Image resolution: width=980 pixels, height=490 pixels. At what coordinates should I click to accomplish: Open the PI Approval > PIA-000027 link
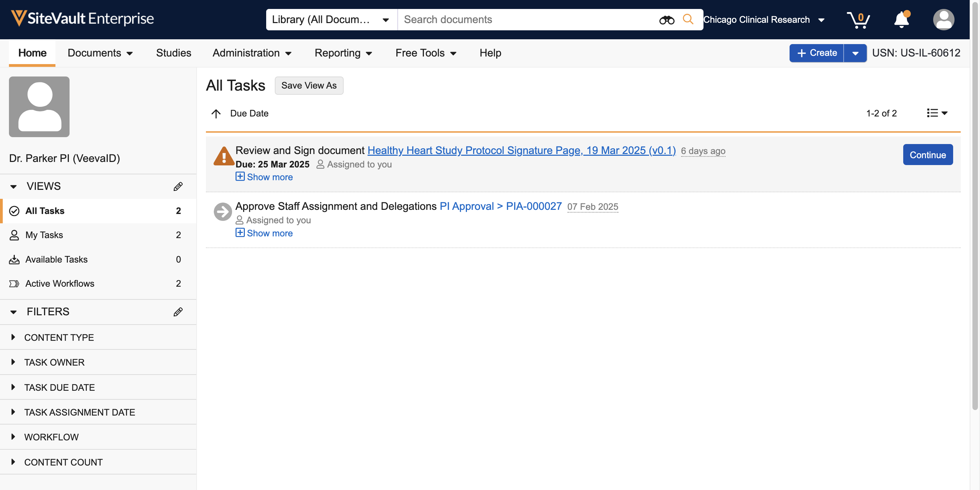click(x=500, y=206)
